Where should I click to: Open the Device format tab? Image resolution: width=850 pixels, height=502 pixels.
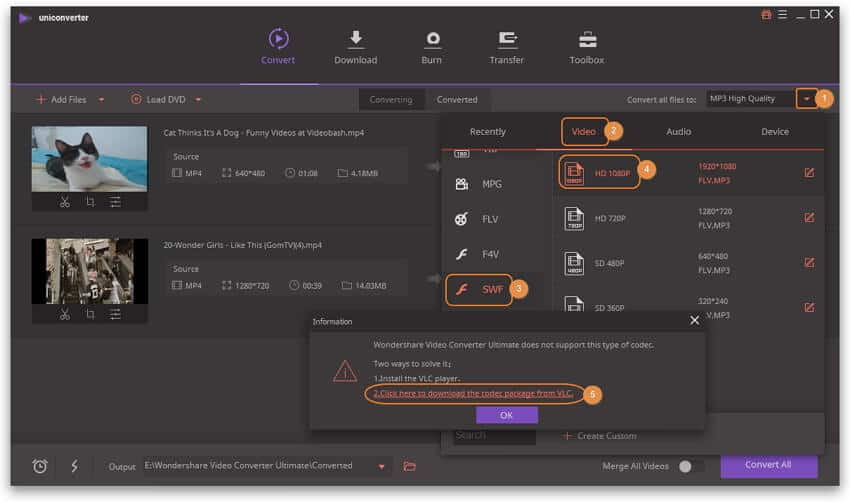pyautogui.click(x=775, y=132)
